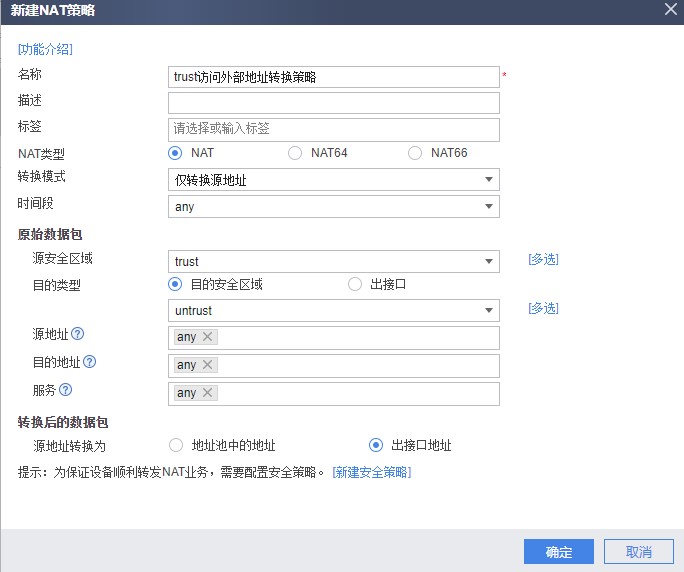Click help icon next to 源地址
The width and height of the screenshot is (684, 572).
pyautogui.click(x=77, y=334)
